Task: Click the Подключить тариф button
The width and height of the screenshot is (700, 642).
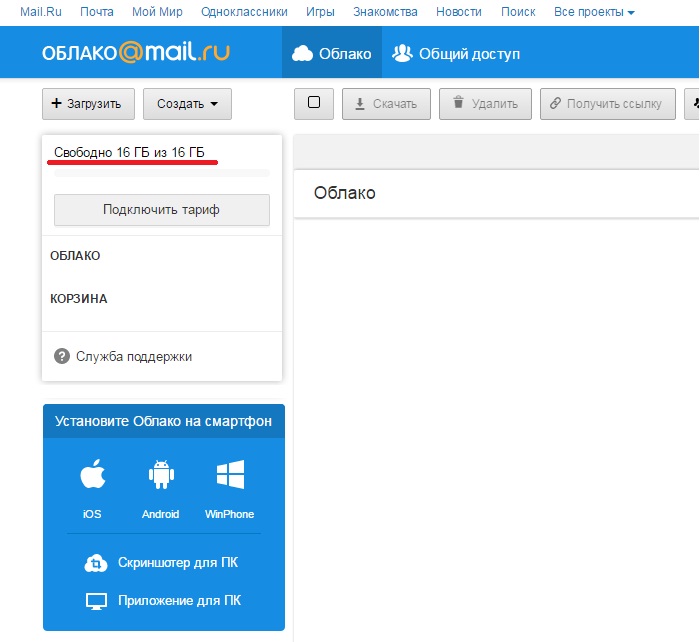Action: point(162,209)
